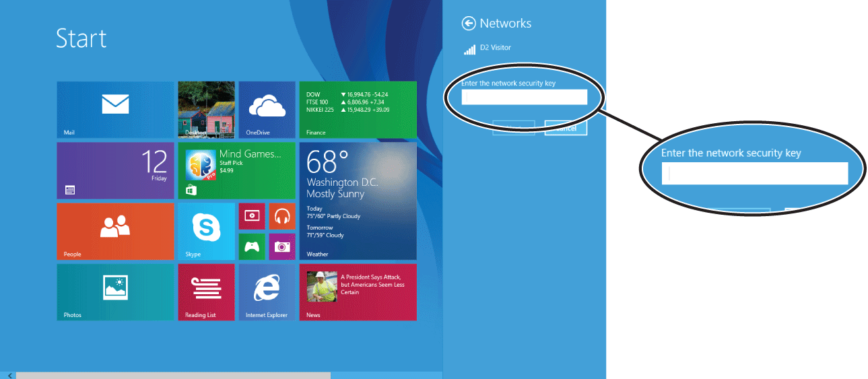Open the red Video tile

point(252,216)
